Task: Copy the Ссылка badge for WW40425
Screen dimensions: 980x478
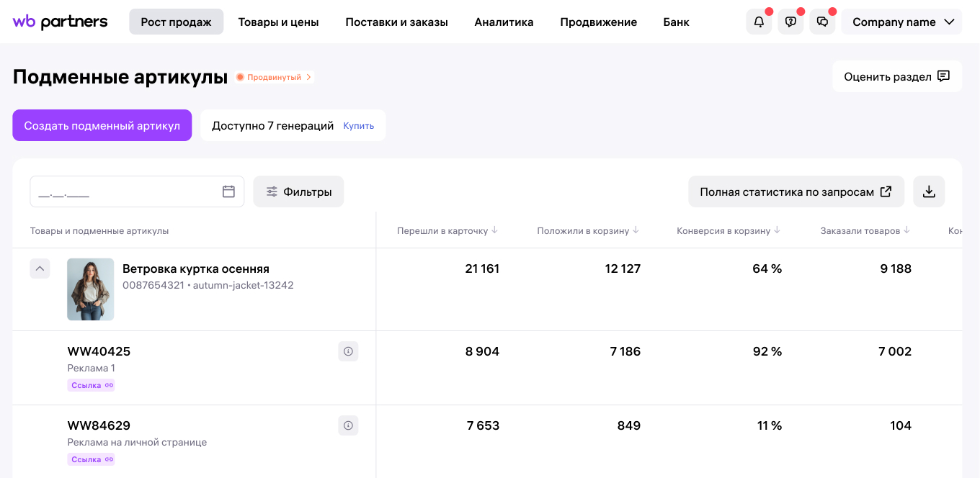Action: 91,385
